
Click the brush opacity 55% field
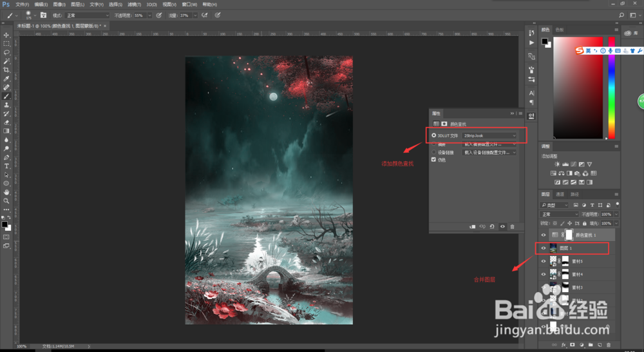pyautogui.click(x=139, y=15)
